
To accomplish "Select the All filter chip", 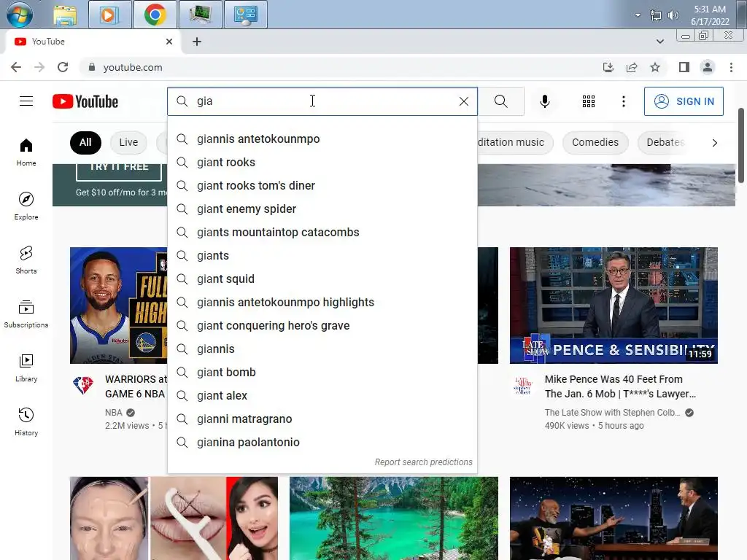I will pyautogui.click(x=85, y=142).
